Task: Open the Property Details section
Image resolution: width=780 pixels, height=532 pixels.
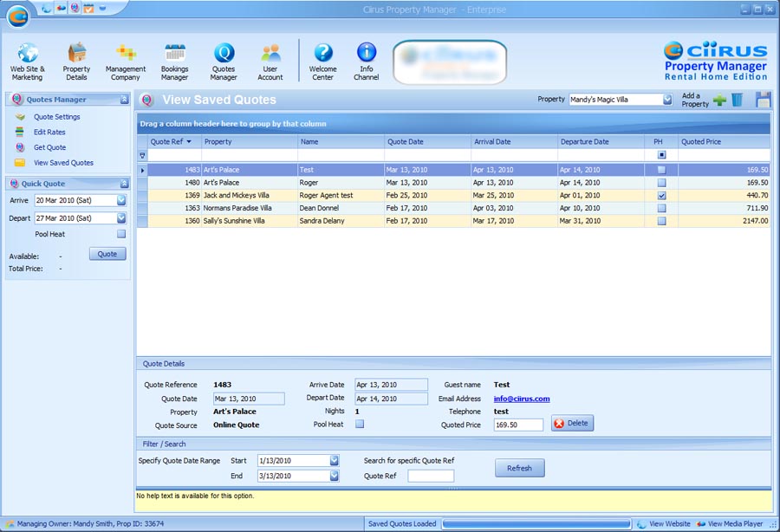Action: pos(76,62)
